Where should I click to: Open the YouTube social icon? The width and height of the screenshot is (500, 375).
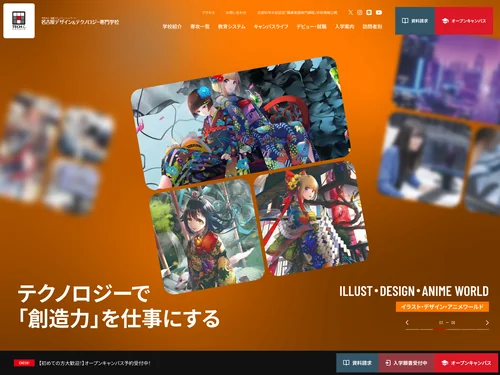pos(379,12)
